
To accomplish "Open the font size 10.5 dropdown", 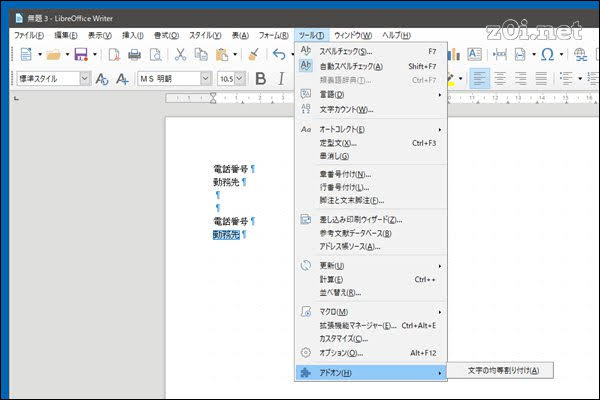I will [x=240, y=78].
